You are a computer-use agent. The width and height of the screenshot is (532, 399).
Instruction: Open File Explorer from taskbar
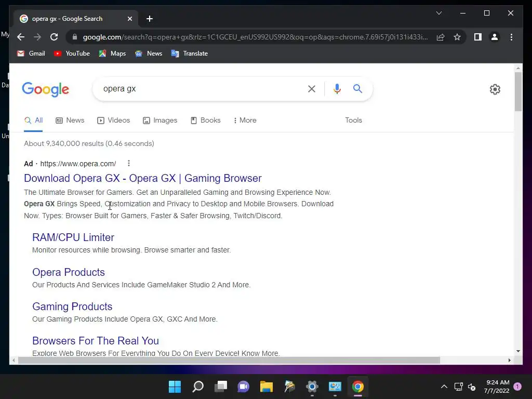pyautogui.click(x=267, y=387)
